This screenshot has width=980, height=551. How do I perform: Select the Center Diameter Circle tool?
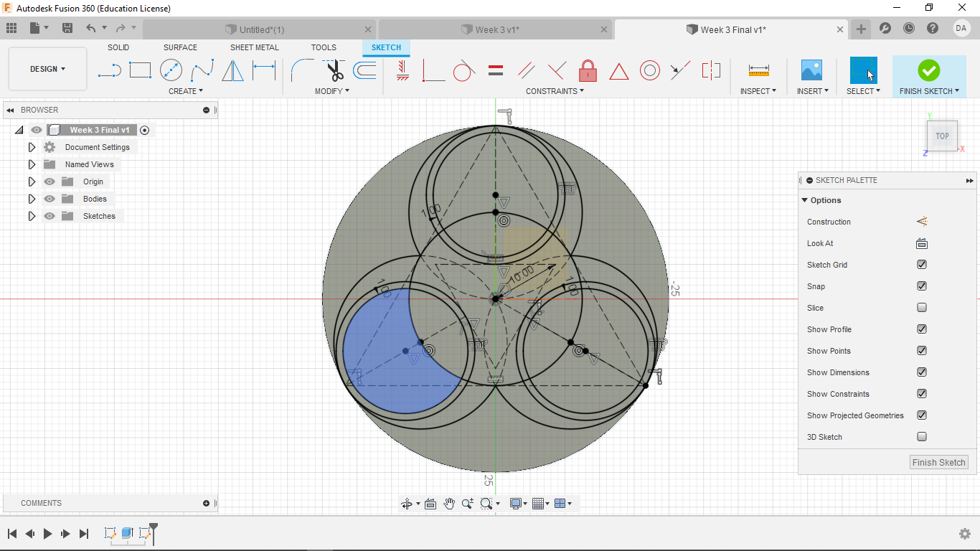(171, 70)
